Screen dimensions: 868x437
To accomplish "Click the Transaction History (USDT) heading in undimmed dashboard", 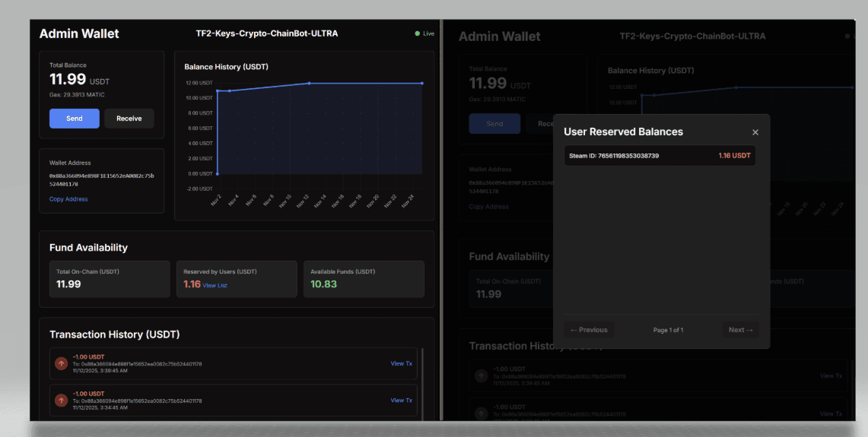I will pyautogui.click(x=115, y=334).
